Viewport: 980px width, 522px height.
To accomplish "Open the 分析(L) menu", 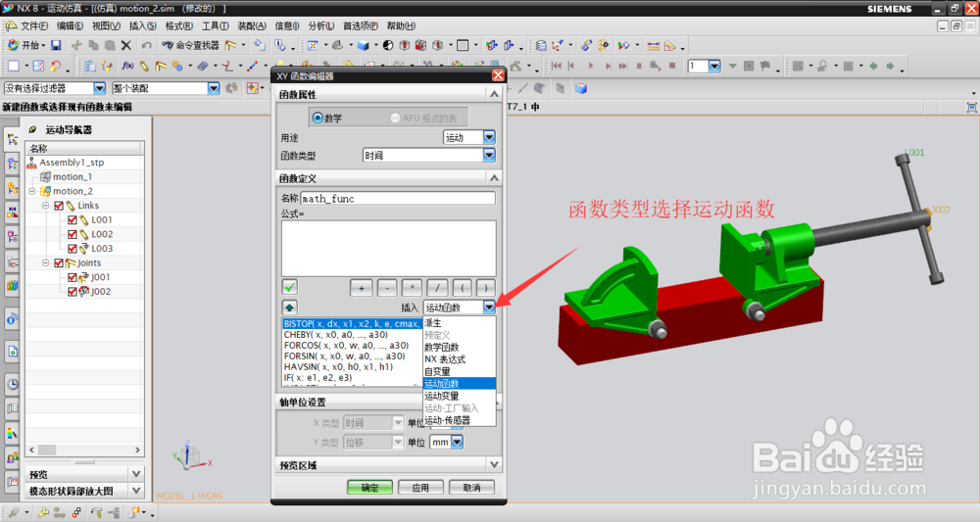I will pos(320,25).
